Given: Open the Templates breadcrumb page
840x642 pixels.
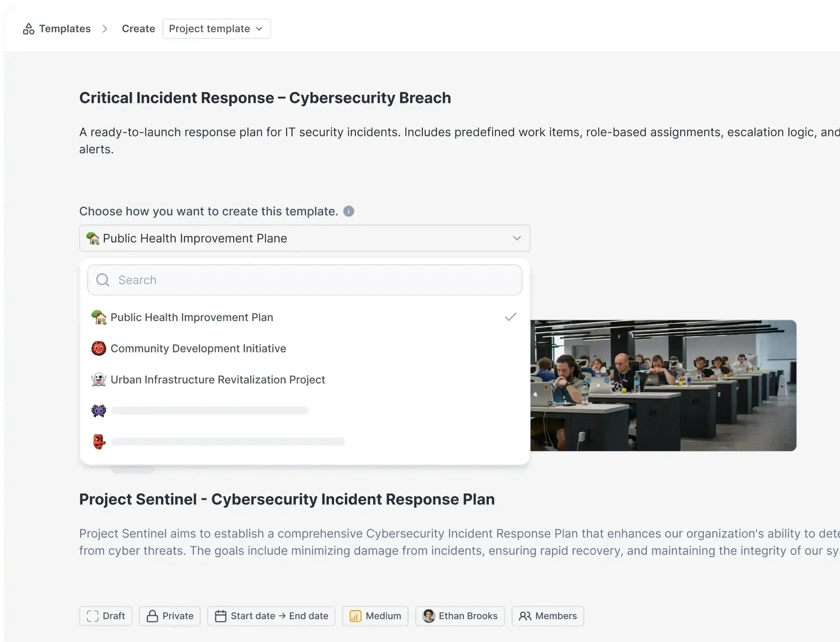Looking at the screenshot, I should coord(64,28).
